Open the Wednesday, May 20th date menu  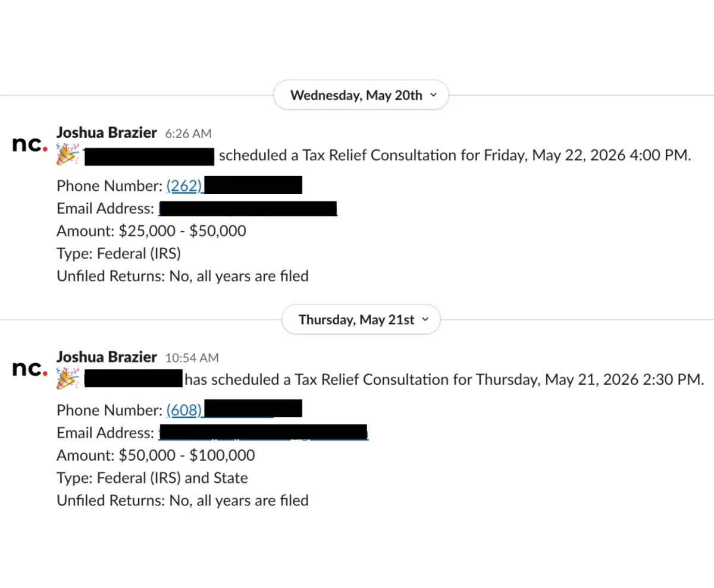click(361, 95)
